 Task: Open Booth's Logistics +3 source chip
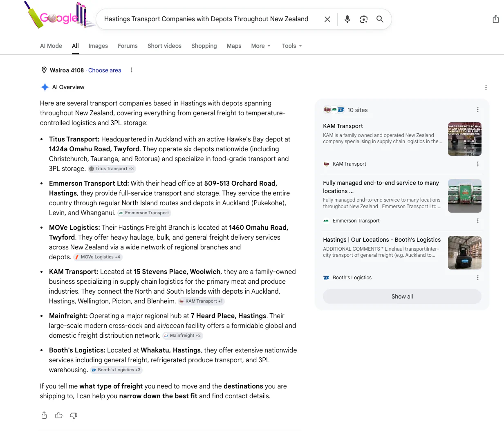[x=116, y=370]
